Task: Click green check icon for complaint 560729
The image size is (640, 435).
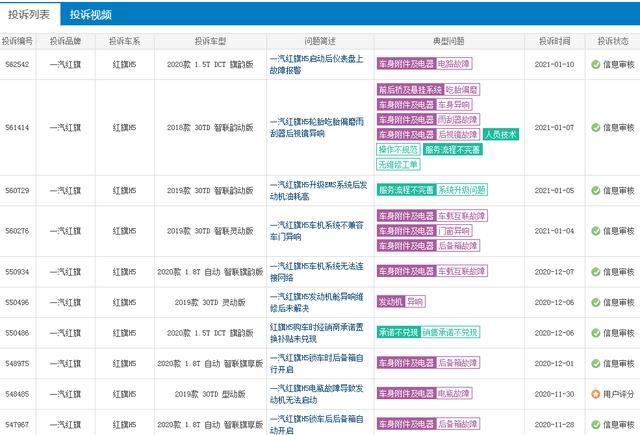Action: 596,191
